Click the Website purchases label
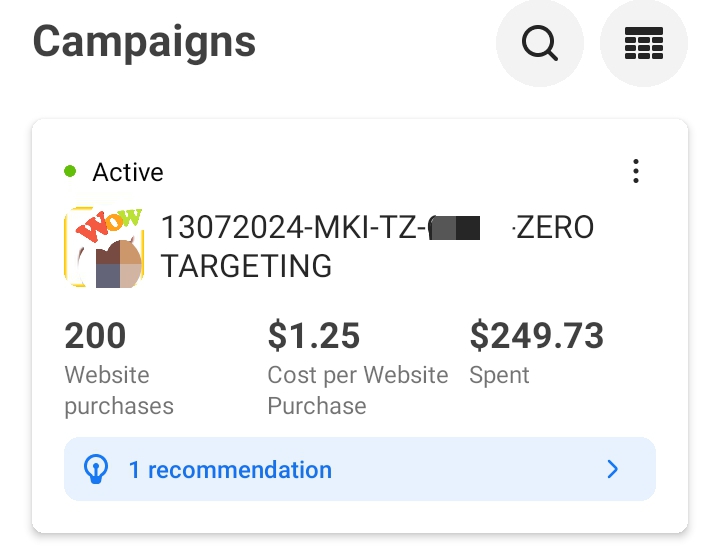Viewport: 719px width, 555px height. click(x=119, y=390)
